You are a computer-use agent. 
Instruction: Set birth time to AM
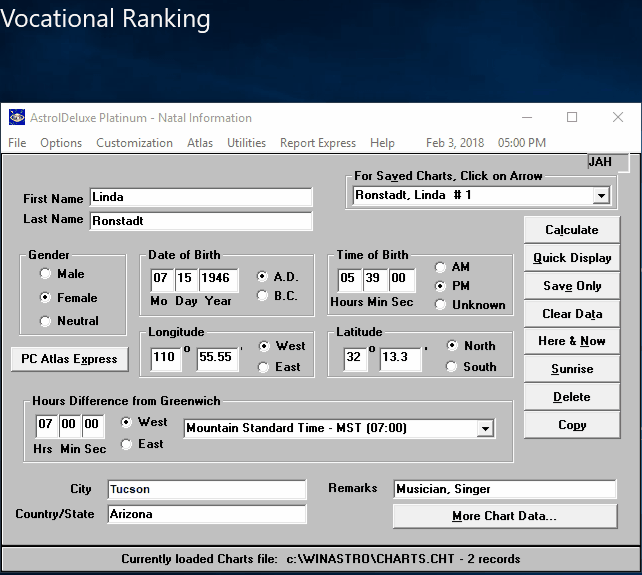pyautogui.click(x=440, y=267)
